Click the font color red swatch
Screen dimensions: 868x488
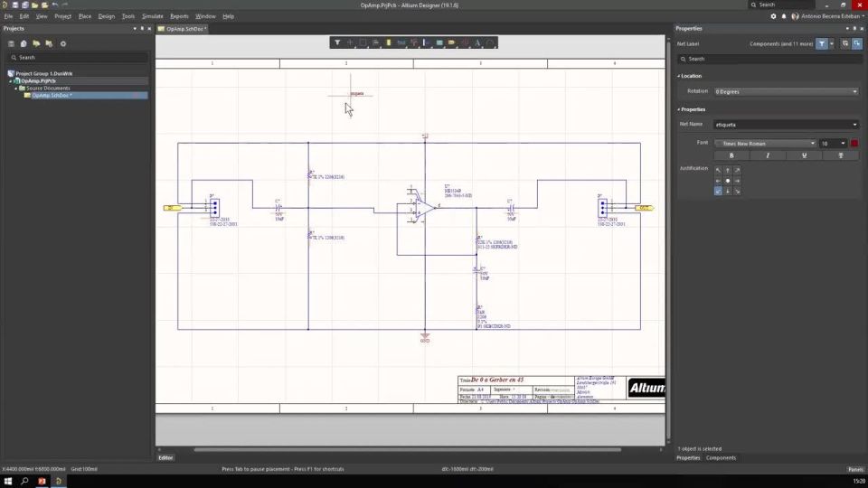pos(854,144)
